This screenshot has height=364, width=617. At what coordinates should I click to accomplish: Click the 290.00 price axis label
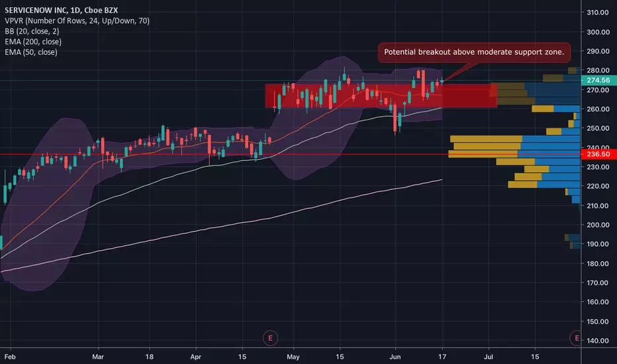598,51
